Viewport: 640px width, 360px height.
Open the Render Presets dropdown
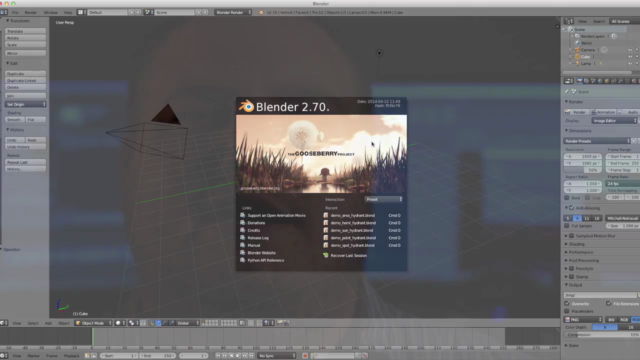597,141
